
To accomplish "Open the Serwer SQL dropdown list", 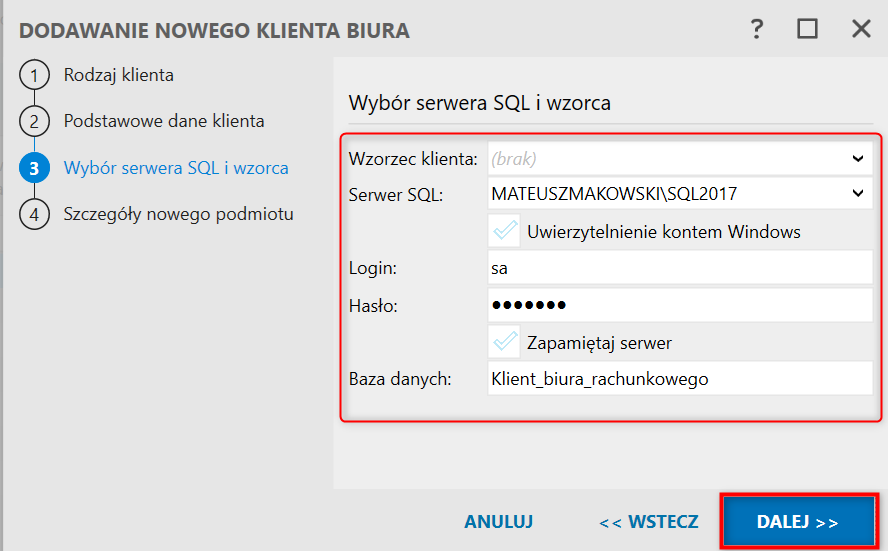I will point(858,193).
